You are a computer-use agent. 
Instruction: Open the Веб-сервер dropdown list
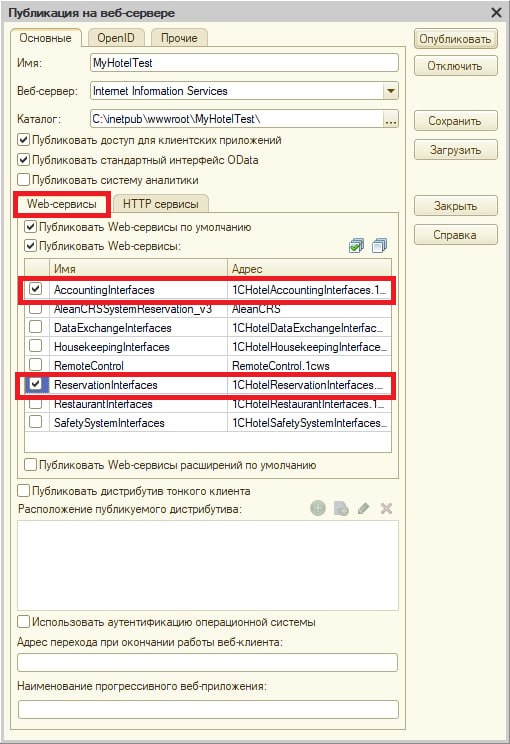390,91
